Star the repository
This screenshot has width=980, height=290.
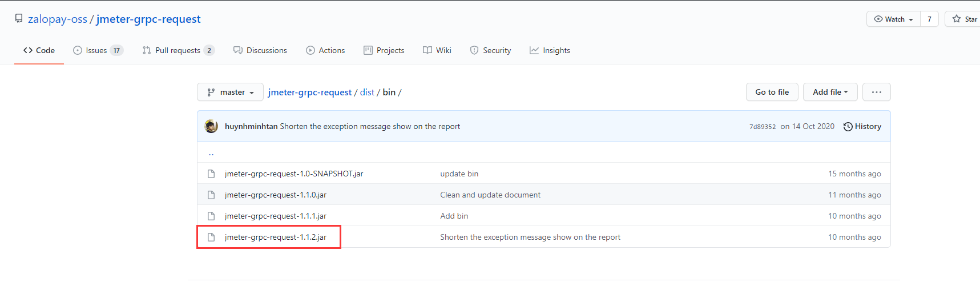[964, 19]
